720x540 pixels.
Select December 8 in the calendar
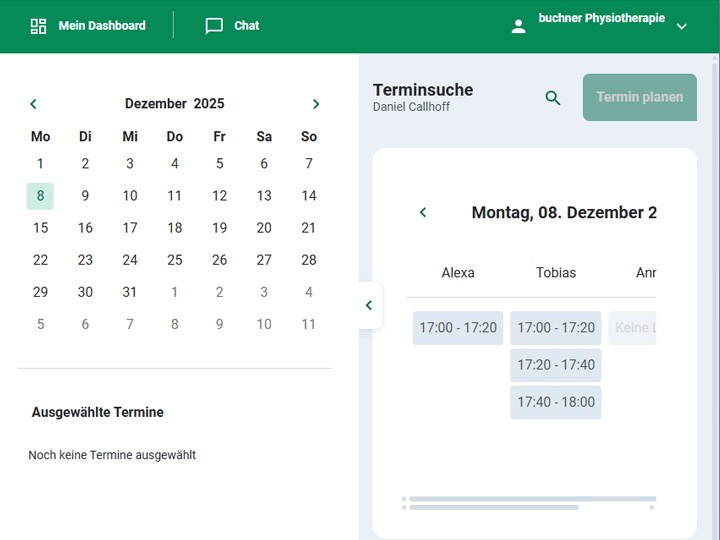pyautogui.click(x=40, y=196)
